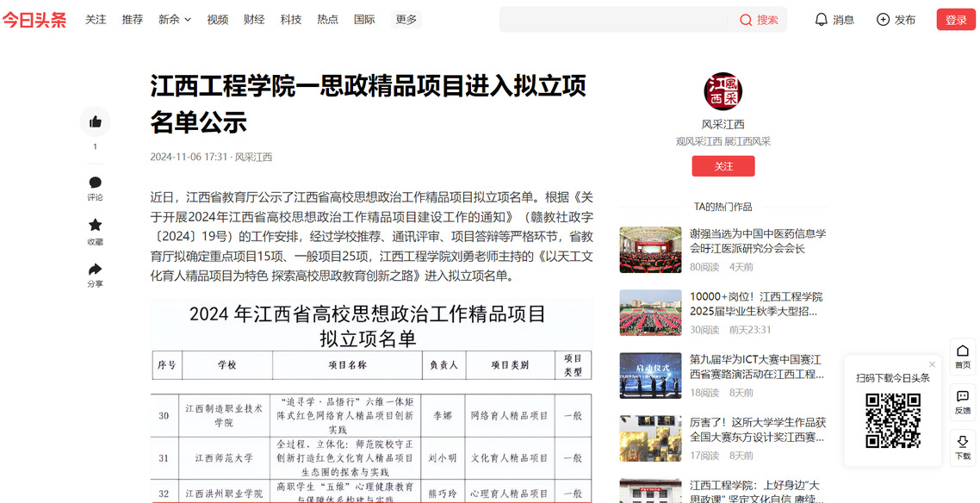Go to homepage via the 首页 sidebar icon
This screenshot has height=503, width=980.
click(x=963, y=351)
